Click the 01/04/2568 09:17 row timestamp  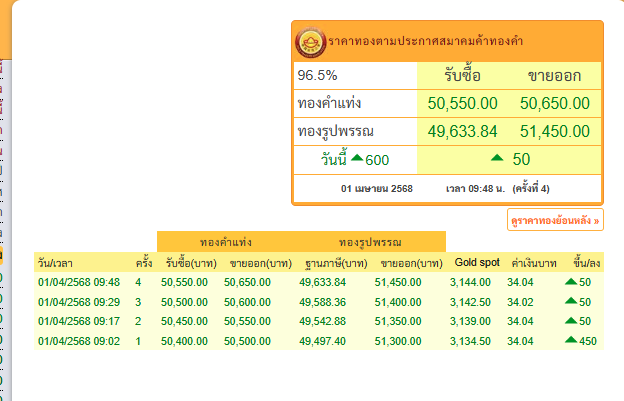click(x=79, y=321)
